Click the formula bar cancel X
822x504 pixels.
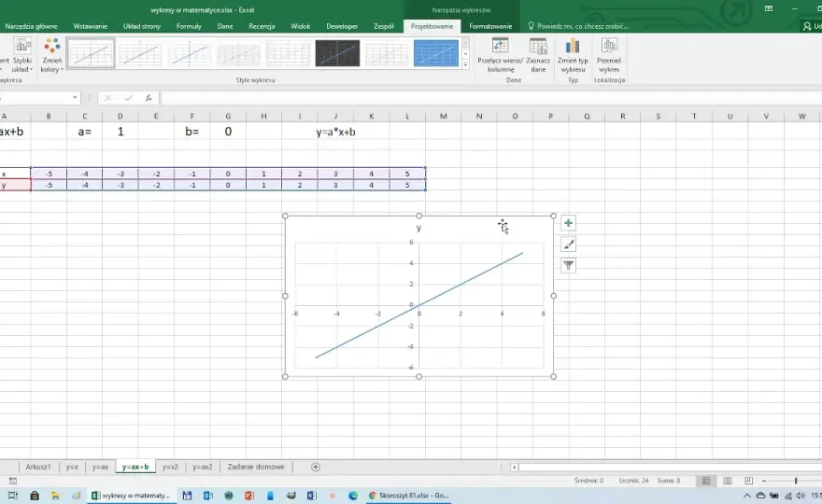tap(108, 98)
